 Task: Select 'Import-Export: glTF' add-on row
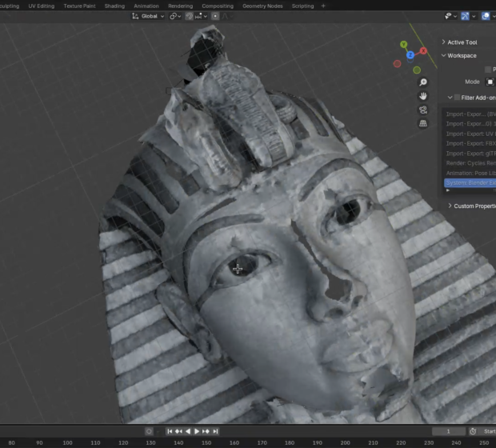point(470,154)
